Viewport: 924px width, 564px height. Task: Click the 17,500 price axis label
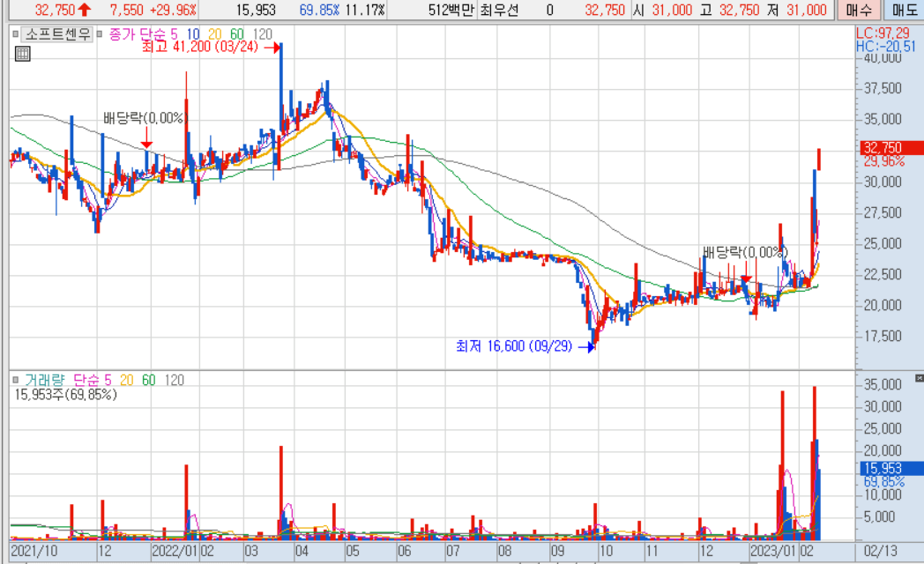point(883,336)
